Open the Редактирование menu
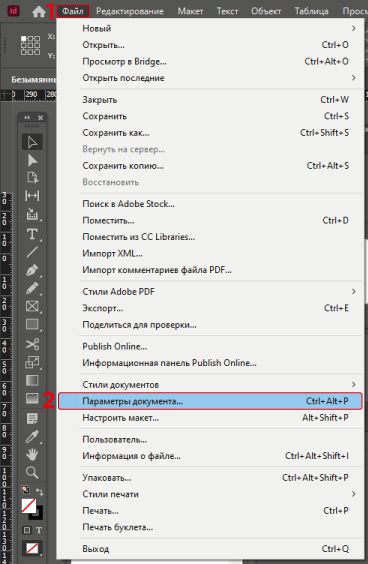The width and height of the screenshot is (368, 564). 130,11
